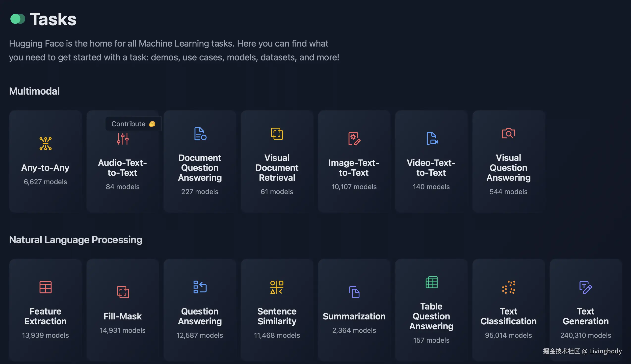Click the "14,931 models" count
The image size is (631, 364).
pyautogui.click(x=123, y=330)
